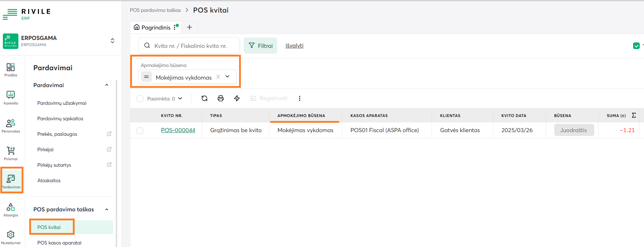The image size is (644, 247).
Task: Open receipt link POS-000044
Action: click(x=178, y=130)
